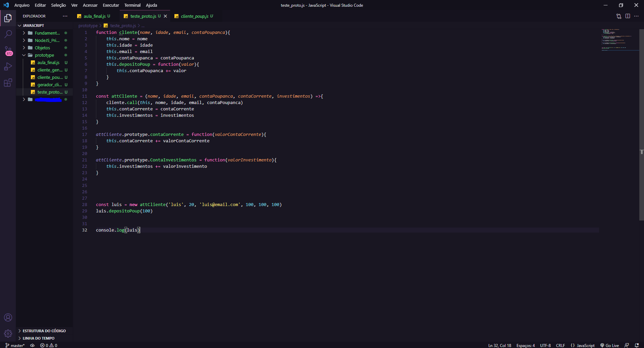
Task: Open the Run and Debug view
Action: [8, 66]
